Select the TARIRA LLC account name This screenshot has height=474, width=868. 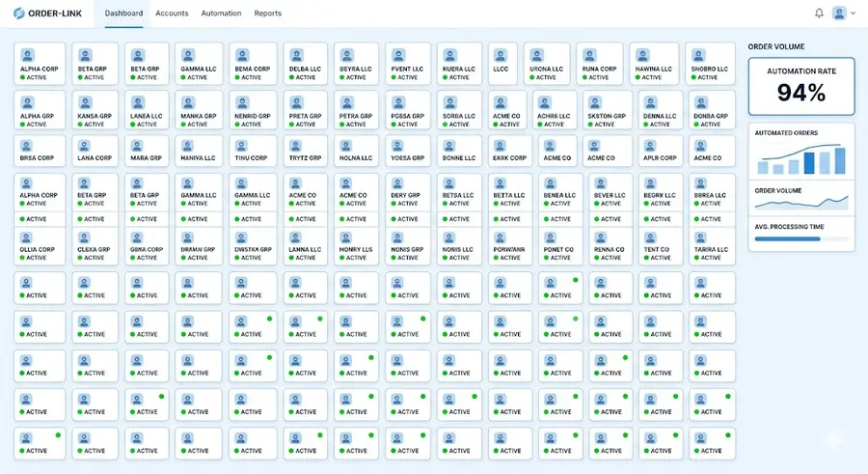[x=712, y=249]
